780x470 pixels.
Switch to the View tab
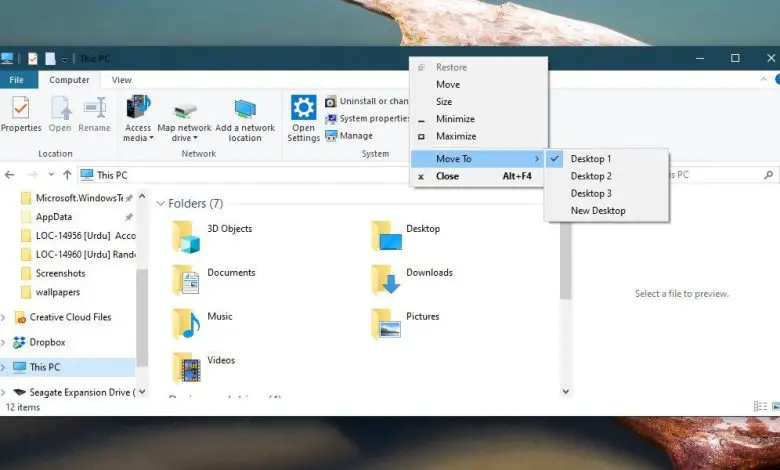click(x=121, y=80)
